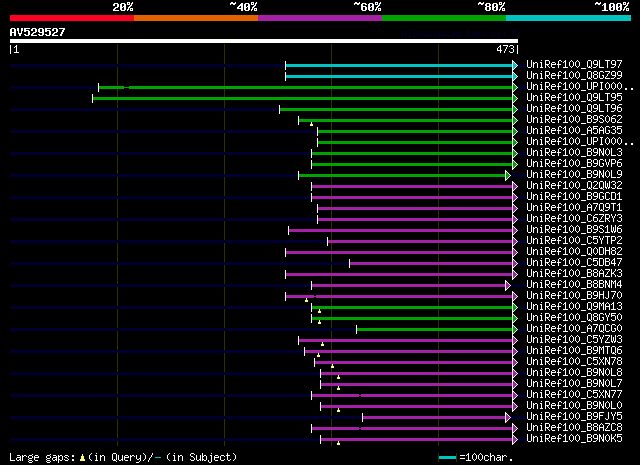Select the UniRef100_C5DB47 label
This screenshot has width=640, height=465.
pos(574,263)
